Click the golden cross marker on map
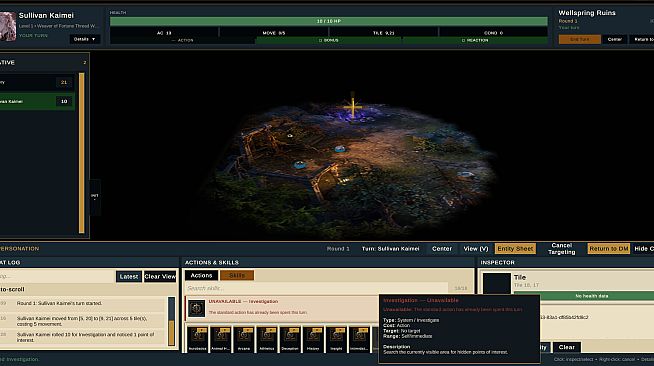Viewport: 654px width, 366px height. pyautogui.click(x=353, y=107)
